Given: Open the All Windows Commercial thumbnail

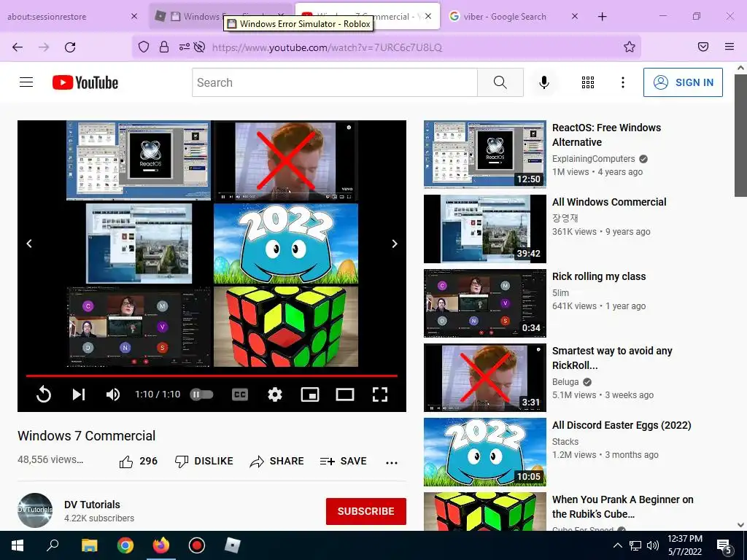Looking at the screenshot, I should [485, 228].
